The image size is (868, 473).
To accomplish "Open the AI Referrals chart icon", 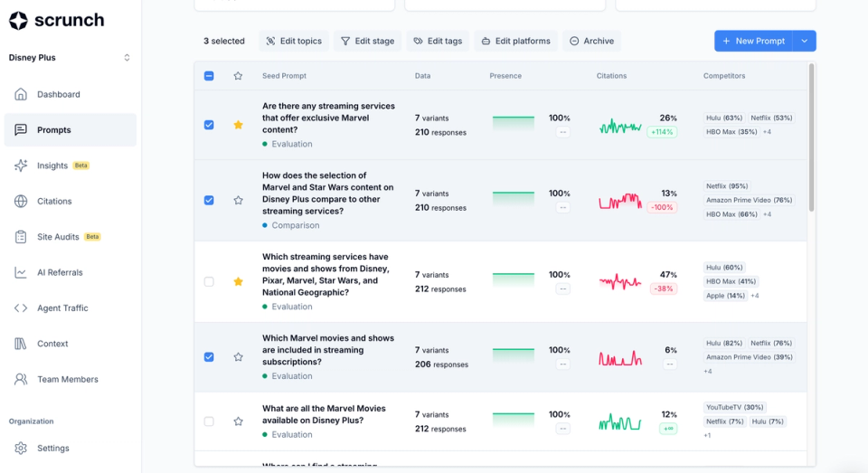I will (21, 272).
